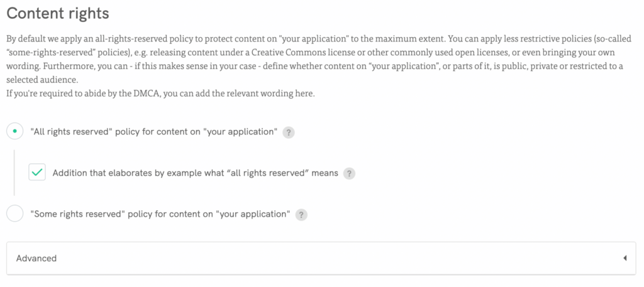Screen dimensions: 644x287
Task: Expand the Advanced section
Action: [x=321, y=258]
